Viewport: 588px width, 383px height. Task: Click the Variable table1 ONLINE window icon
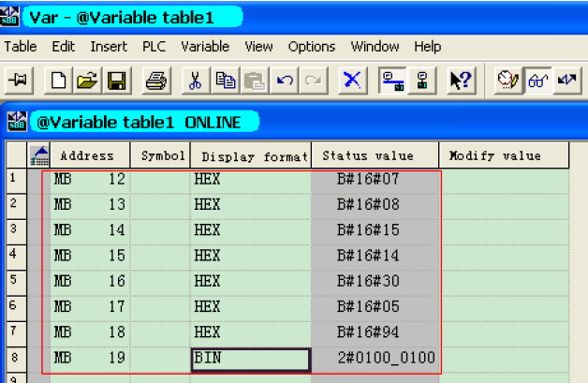pos(17,122)
